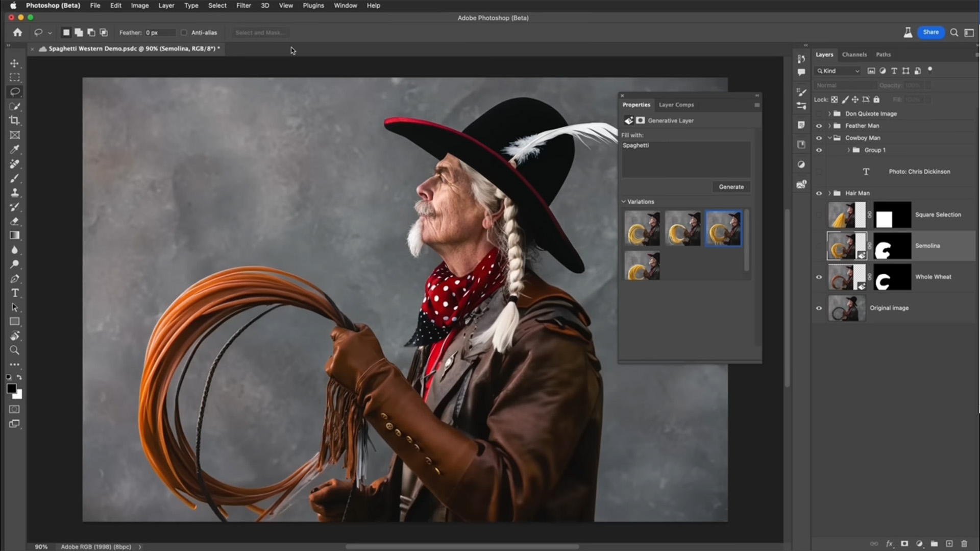Click the delete layer trash icon
The image size is (980, 551).
tap(964, 544)
